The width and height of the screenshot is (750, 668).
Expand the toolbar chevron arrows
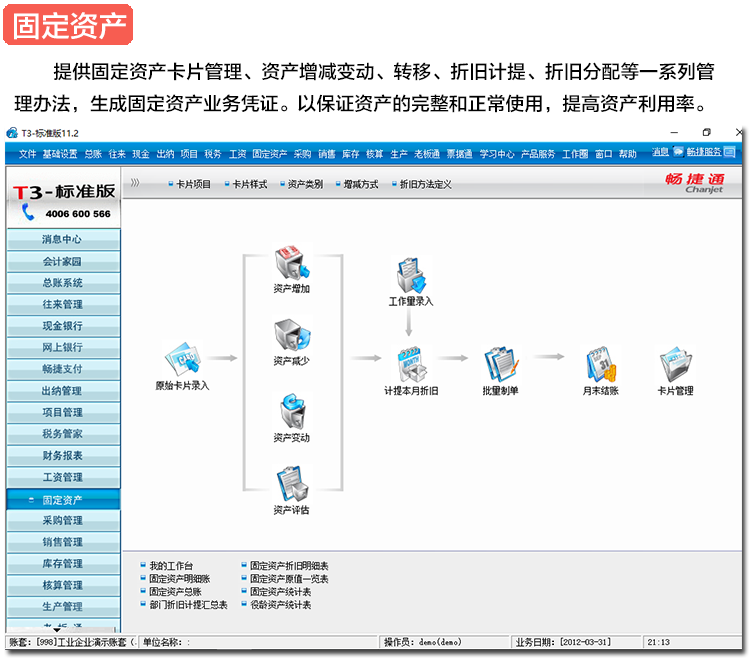[x=135, y=184]
